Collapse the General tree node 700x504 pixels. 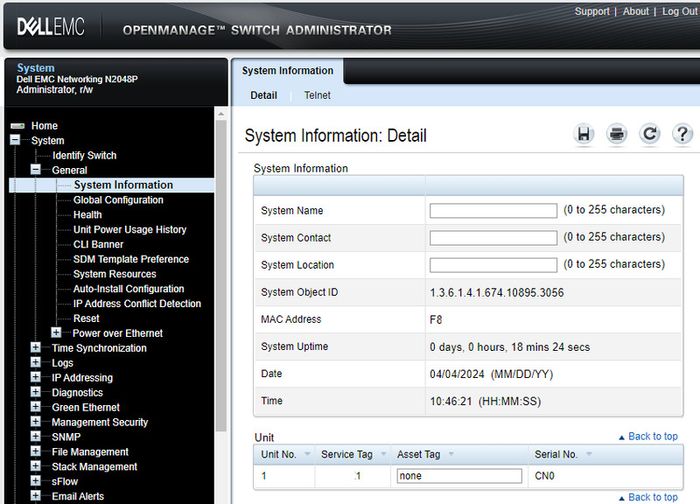click(35, 170)
